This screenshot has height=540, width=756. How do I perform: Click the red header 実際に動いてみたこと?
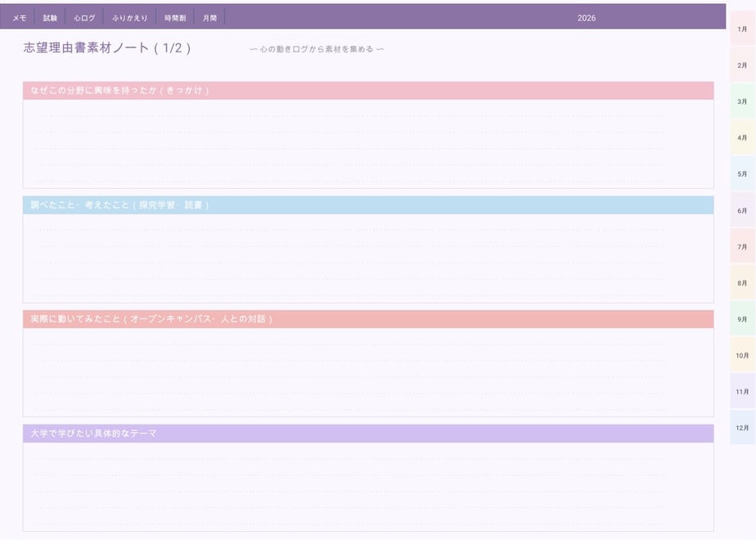(x=368, y=319)
